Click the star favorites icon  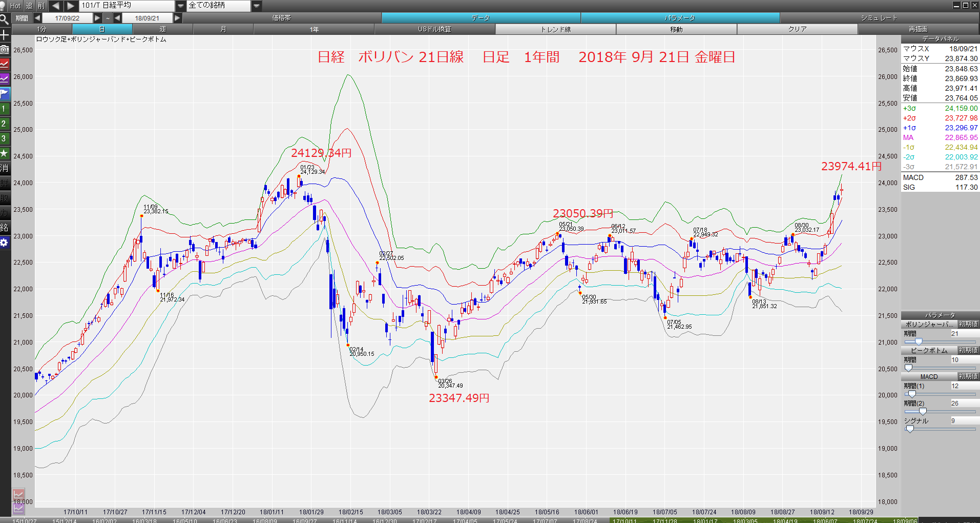coord(5,153)
